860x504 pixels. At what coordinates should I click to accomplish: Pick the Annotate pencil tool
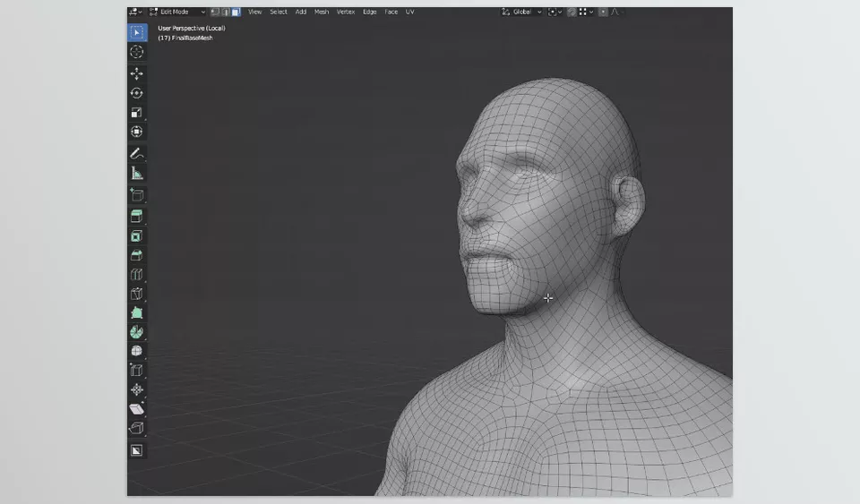[137, 154]
